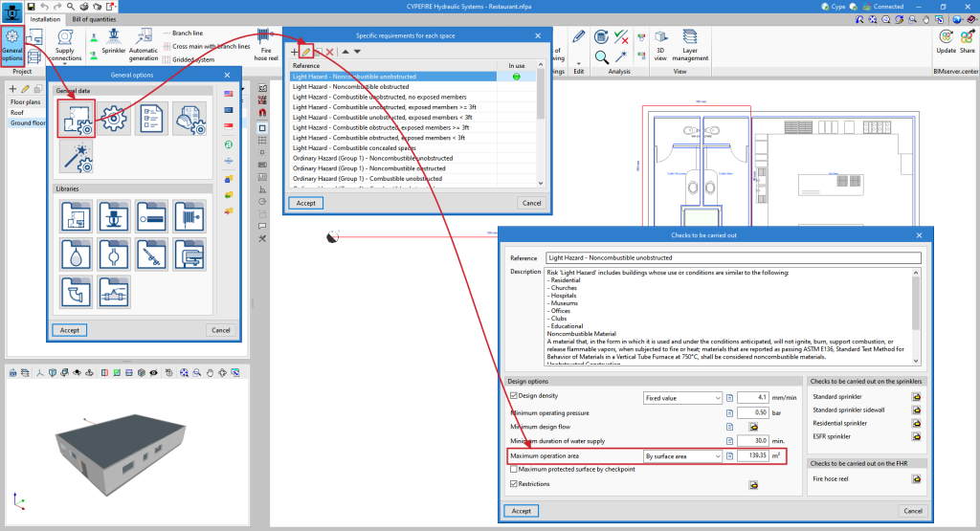Image resolution: width=980 pixels, height=531 pixels.
Task: Click the Fire hose reel tool
Action: point(265,43)
